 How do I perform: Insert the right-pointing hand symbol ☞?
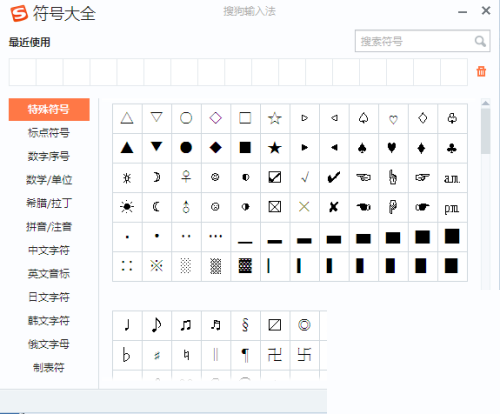point(422,177)
